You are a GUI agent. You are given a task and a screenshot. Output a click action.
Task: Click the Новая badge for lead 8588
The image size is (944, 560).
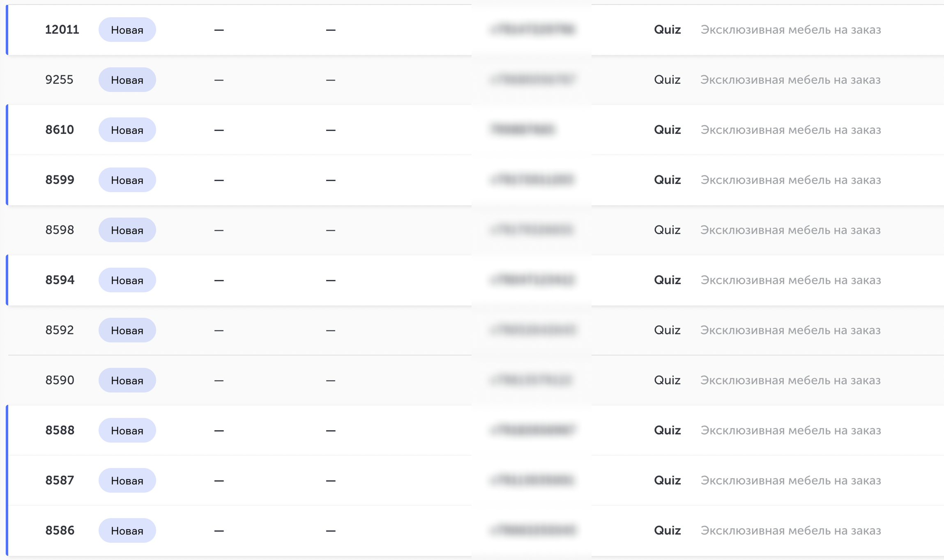pos(127,430)
